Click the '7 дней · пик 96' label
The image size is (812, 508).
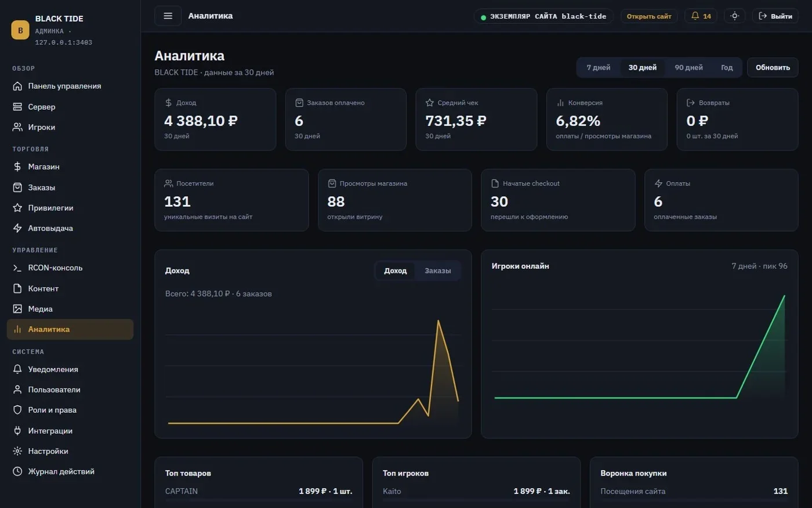[759, 266]
